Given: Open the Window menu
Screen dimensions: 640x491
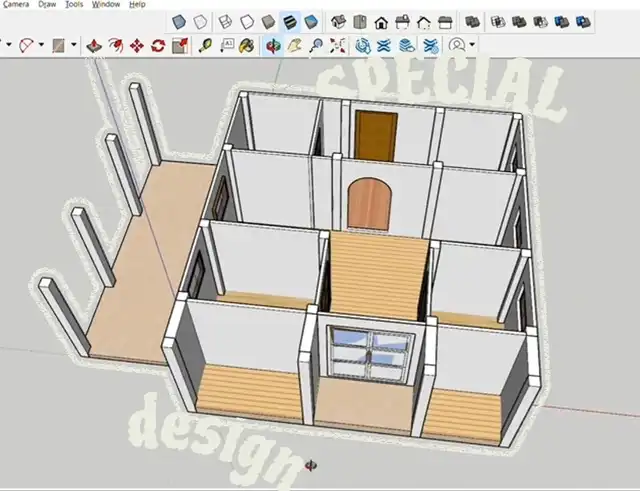Looking at the screenshot, I should pyautogui.click(x=106, y=4).
